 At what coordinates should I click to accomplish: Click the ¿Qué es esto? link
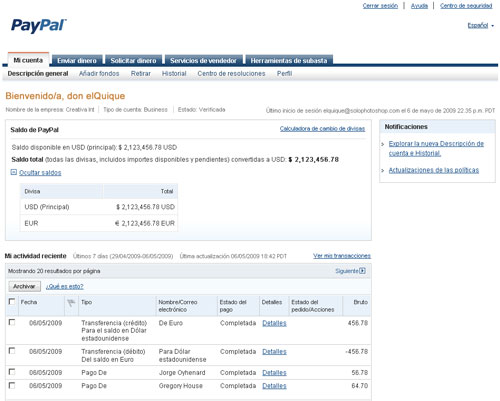point(65,286)
